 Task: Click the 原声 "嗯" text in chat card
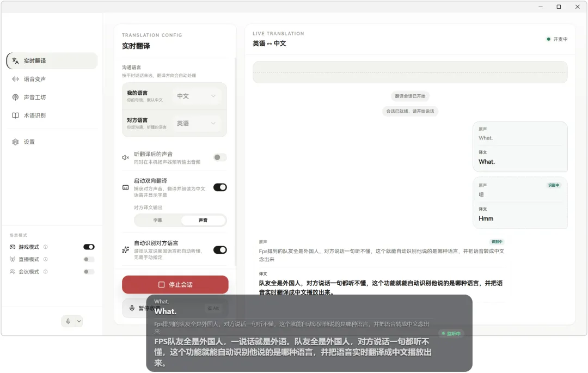click(x=481, y=194)
